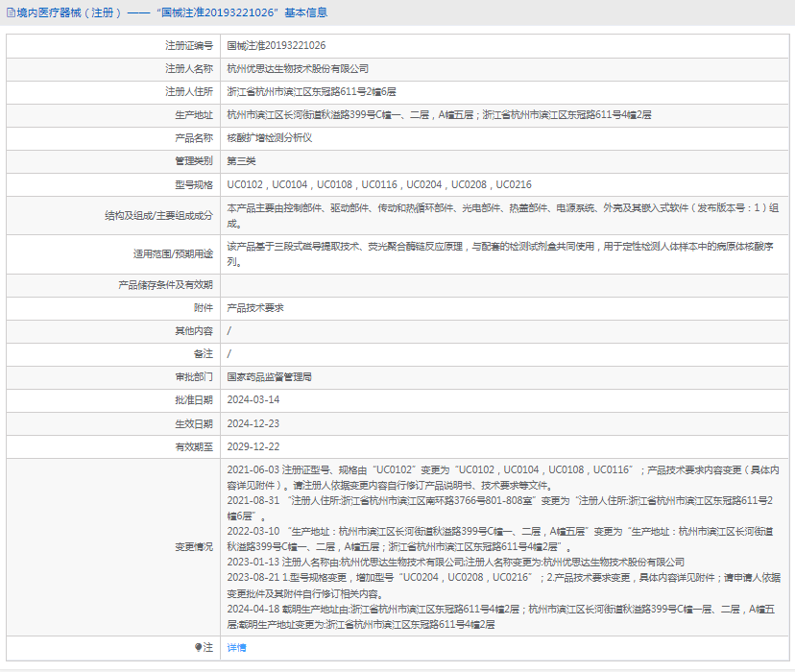Select effective date 2024-12-23
This screenshot has height=672, width=795.
pos(253,423)
